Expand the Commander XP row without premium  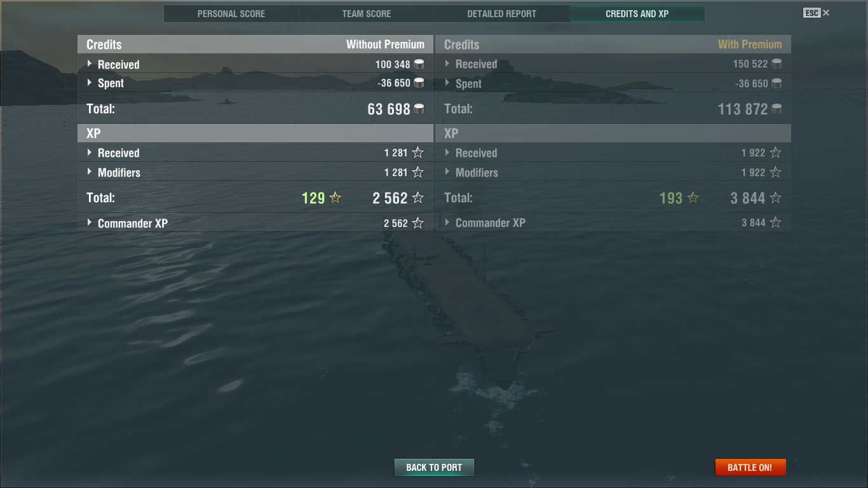pos(255,223)
